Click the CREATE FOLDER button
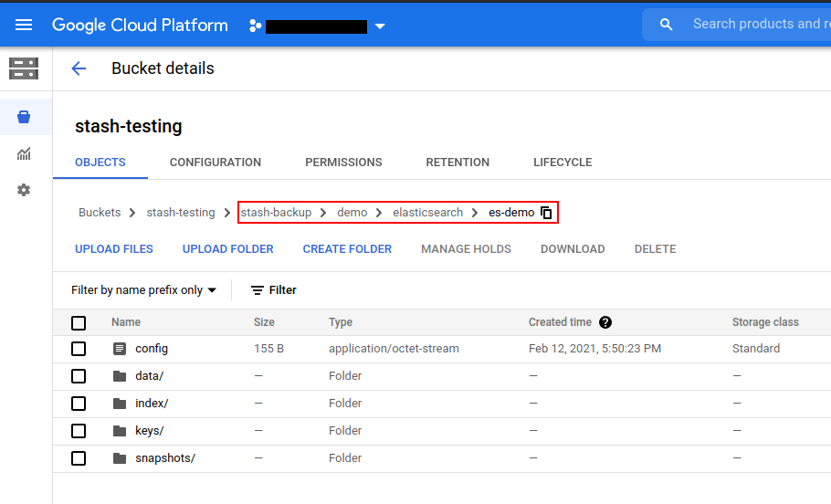831x504 pixels. 347,249
